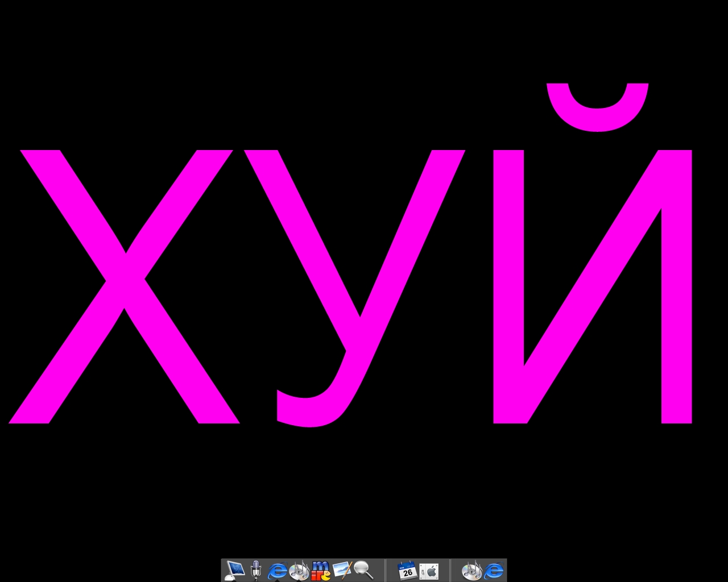This screenshot has width=728, height=582.
Task: Click the dock separator left of the calendar
Action: (386, 571)
